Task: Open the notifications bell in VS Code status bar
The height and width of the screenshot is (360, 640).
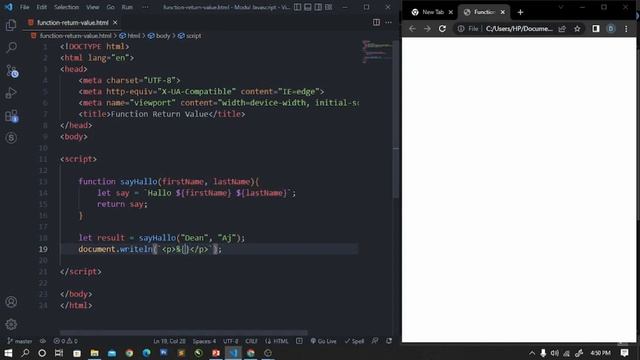Action: pyautogui.click(x=389, y=341)
